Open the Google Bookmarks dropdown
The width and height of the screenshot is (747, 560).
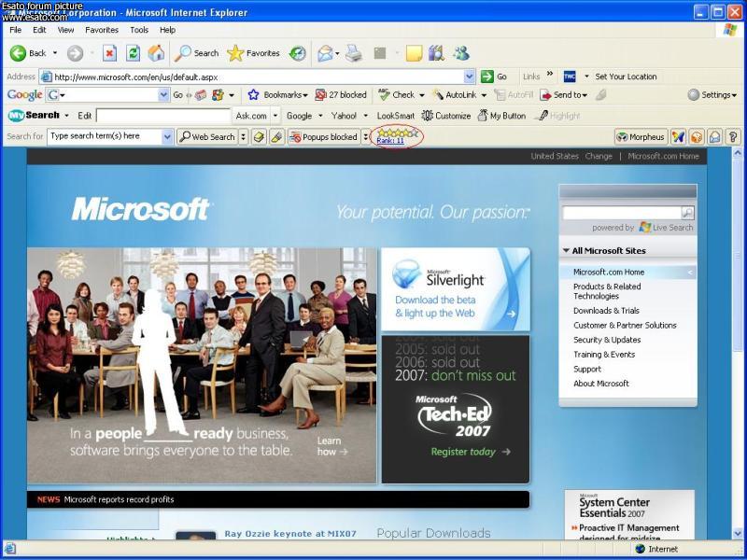point(277,95)
